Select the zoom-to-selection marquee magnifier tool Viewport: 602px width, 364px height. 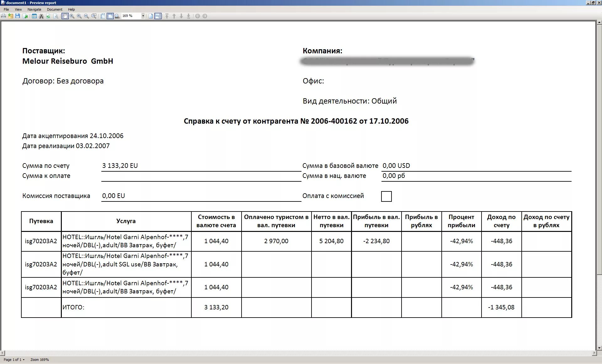pyautogui.click(x=94, y=16)
